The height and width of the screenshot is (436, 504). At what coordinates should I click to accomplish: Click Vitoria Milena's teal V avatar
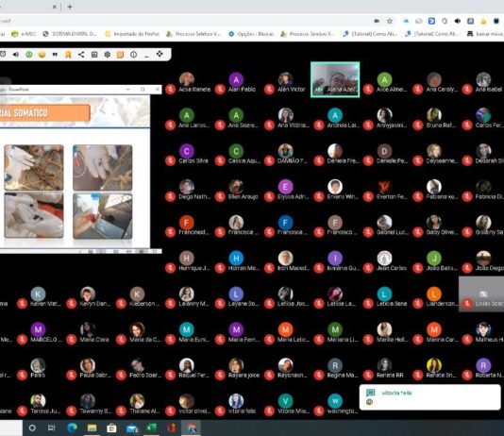point(285,401)
